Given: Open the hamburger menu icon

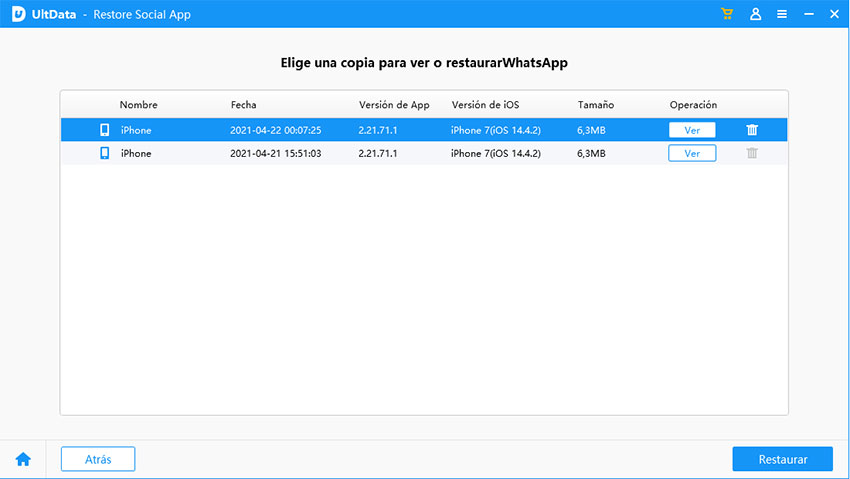Looking at the screenshot, I should point(782,14).
